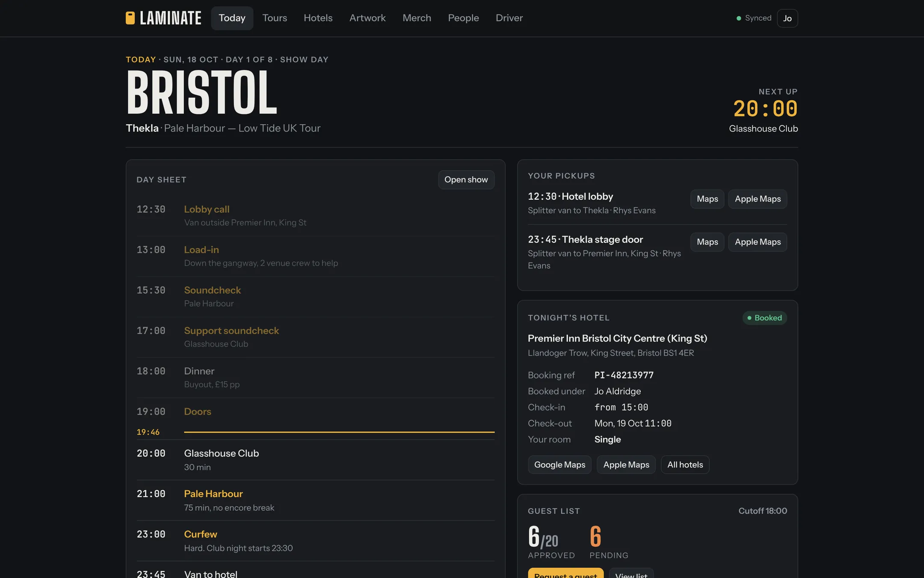This screenshot has width=924, height=578.
Task: Open Apple Maps for Thekla stage door
Action: click(758, 242)
